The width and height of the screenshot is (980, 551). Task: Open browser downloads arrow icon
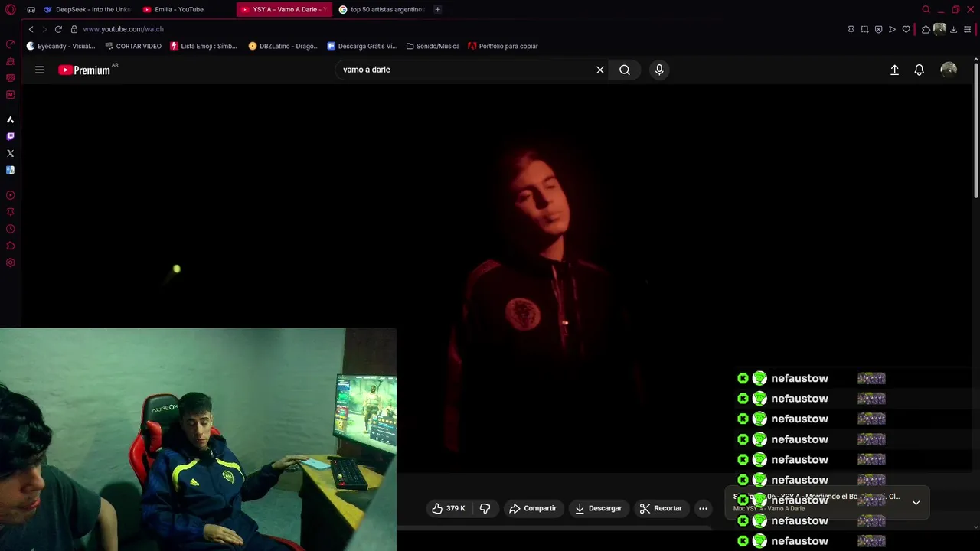[x=954, y=29]
